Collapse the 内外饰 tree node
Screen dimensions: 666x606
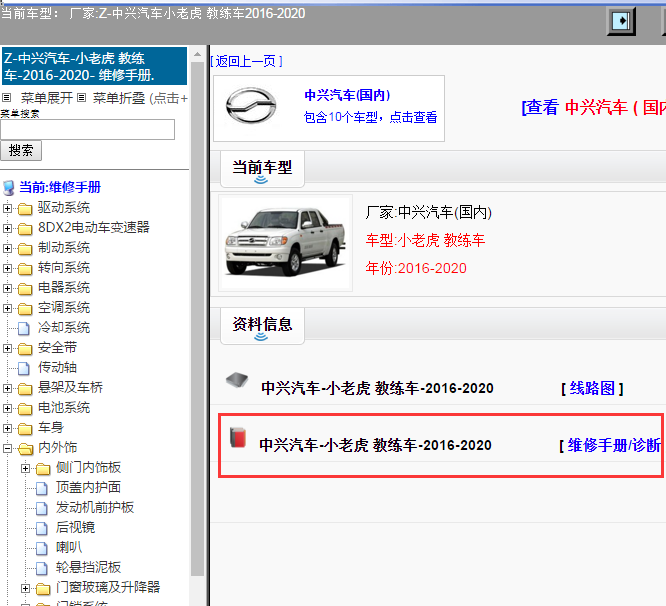coord(7,448)
